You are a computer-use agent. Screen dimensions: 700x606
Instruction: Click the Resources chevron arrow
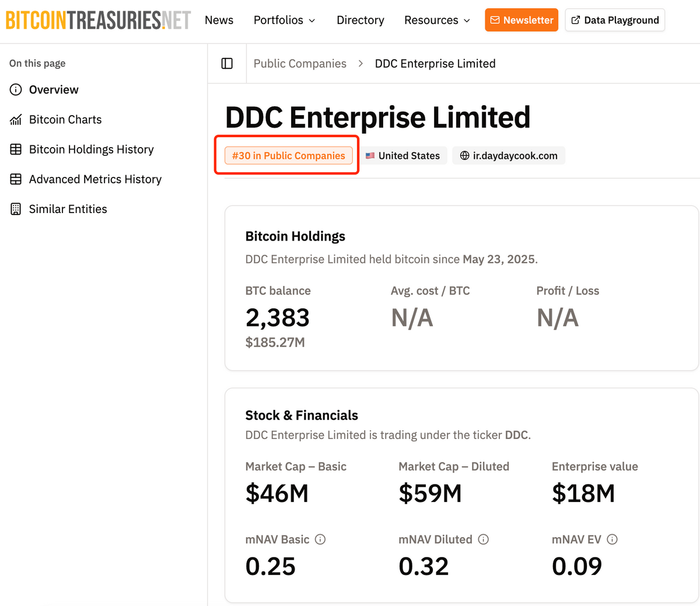(x=467, y=20)
